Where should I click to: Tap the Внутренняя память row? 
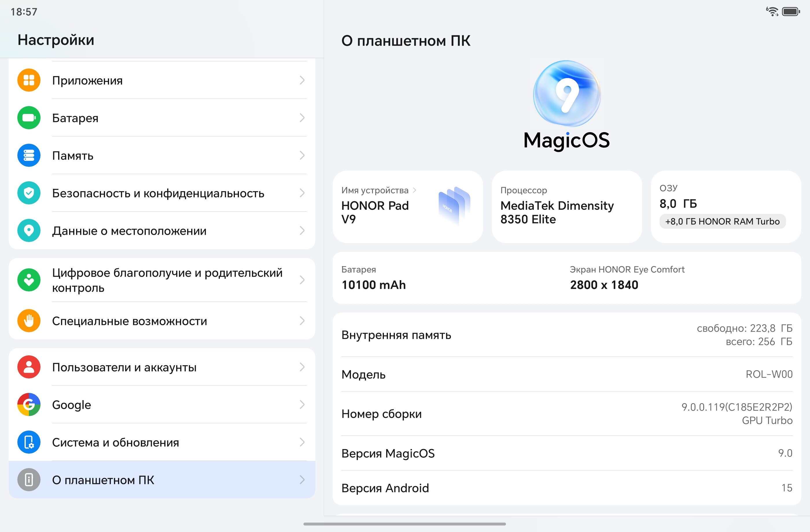[x=567, y=335]
